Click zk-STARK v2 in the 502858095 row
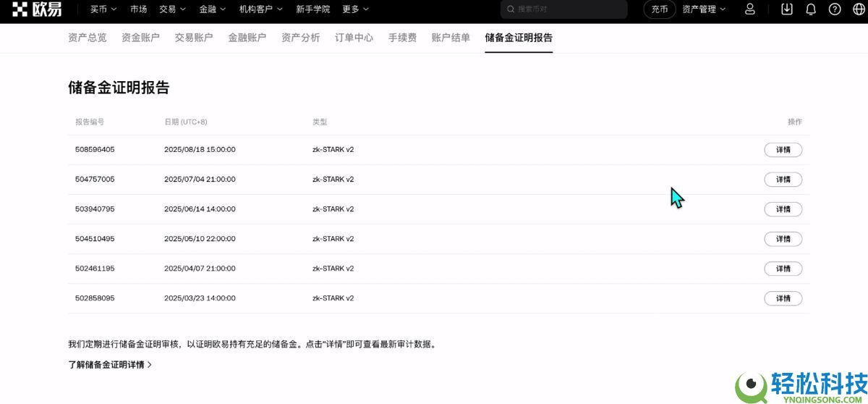The width and height of the screenshot is (868, 404). pyautogui.click(x=333, y=298)
